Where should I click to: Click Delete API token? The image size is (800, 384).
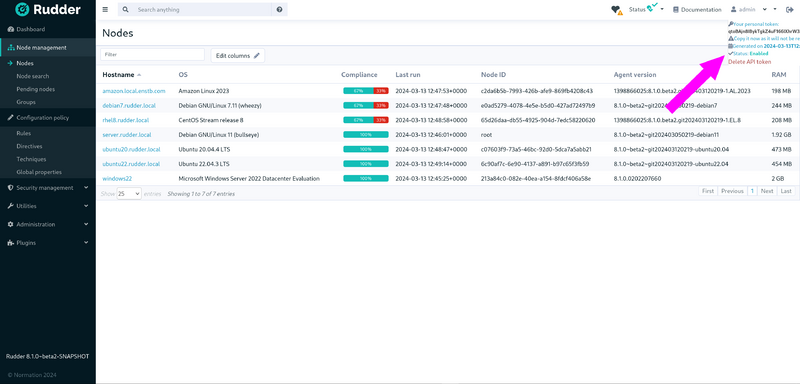coord(749,62)
